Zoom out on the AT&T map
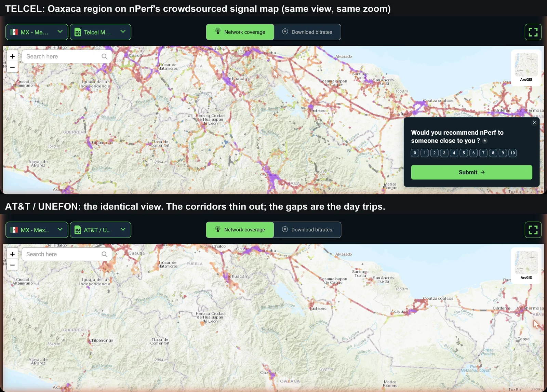 point(12,265)
